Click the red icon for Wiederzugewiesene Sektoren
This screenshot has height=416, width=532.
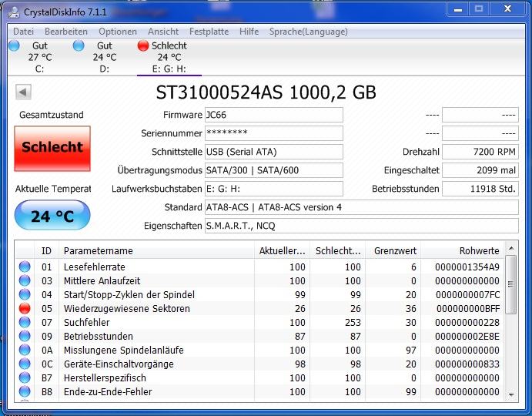[25, 308]
